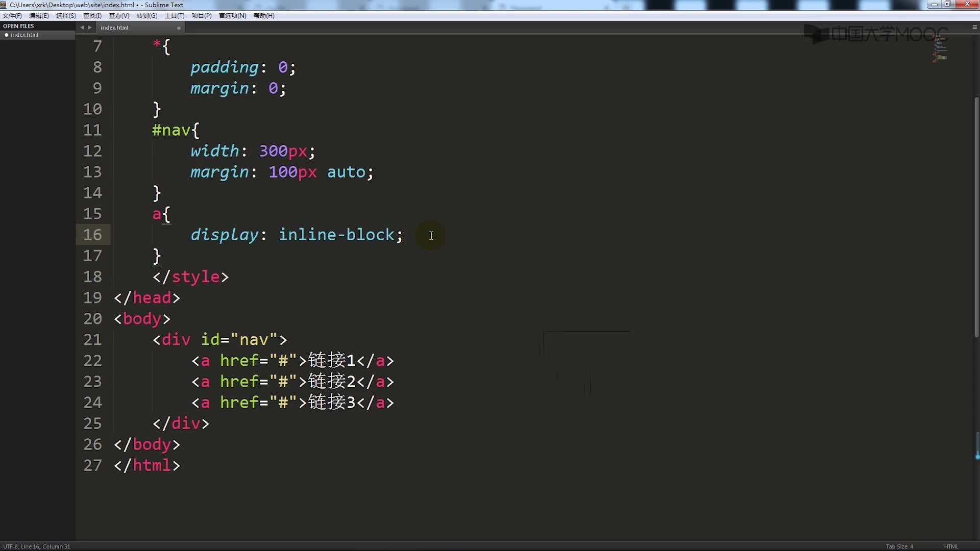This screenshot has width=980, height=551.
Task: Open the 查看(V) menu
Action: coord(119,16)
